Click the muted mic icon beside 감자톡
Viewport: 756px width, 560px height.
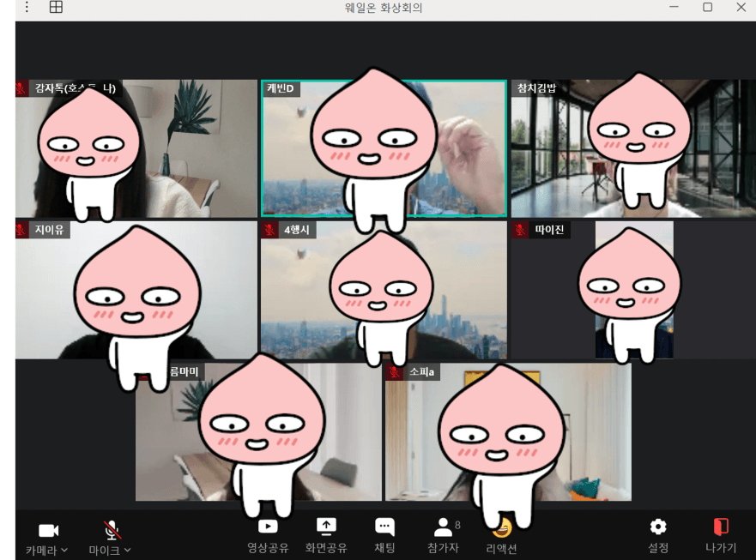(x=21, y=88)
